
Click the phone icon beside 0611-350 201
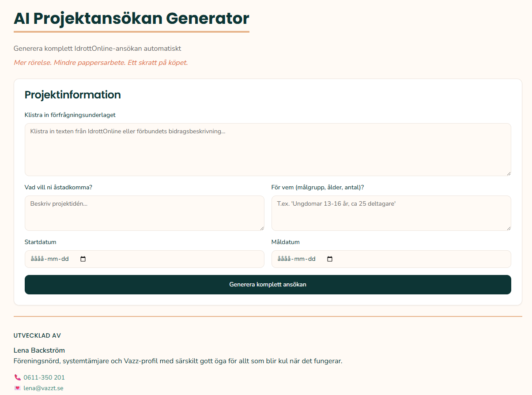(x=18, y=377)
